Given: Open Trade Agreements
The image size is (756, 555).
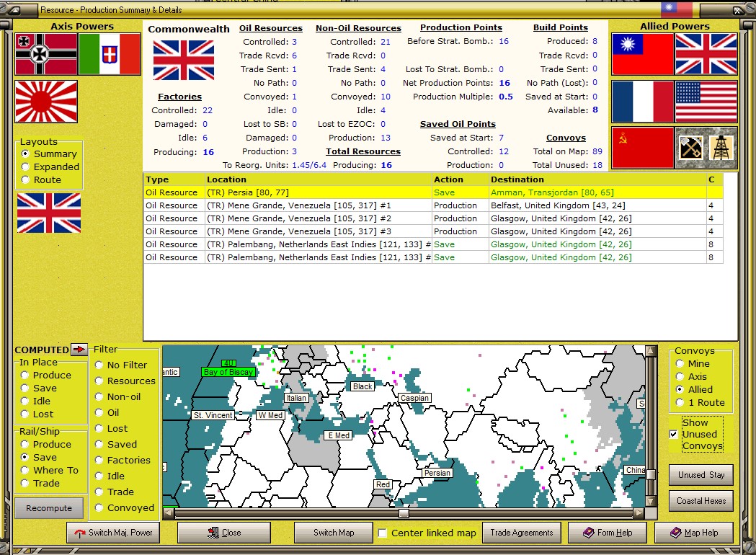Looking at the screenshot, I should tap(522, 533).
